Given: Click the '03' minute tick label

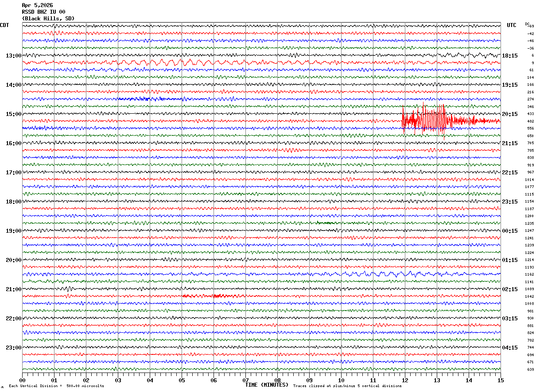Looking at the screenshot, I should click(118, 380).
